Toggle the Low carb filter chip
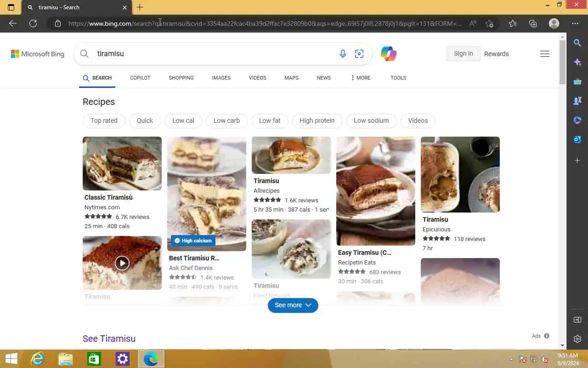 point(226,121)
